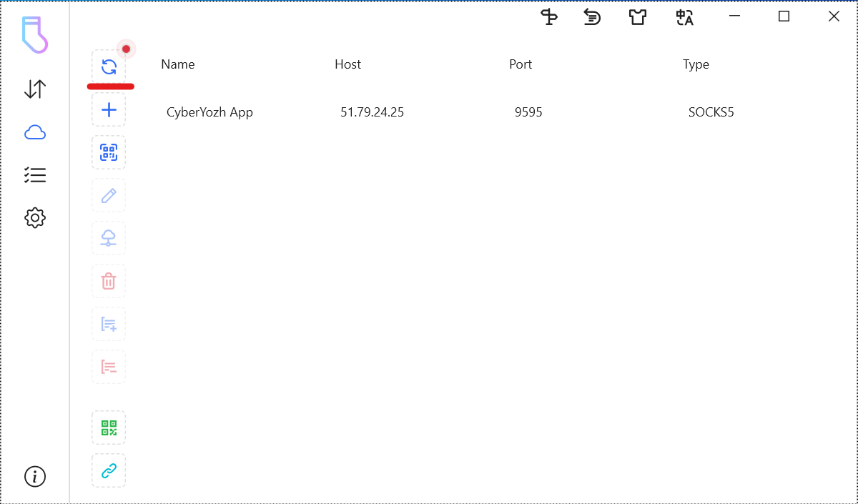The image size is (858, 504).
Task: Click the refresh servers icon
Action: pyautogui.click(x=109, y=67)
